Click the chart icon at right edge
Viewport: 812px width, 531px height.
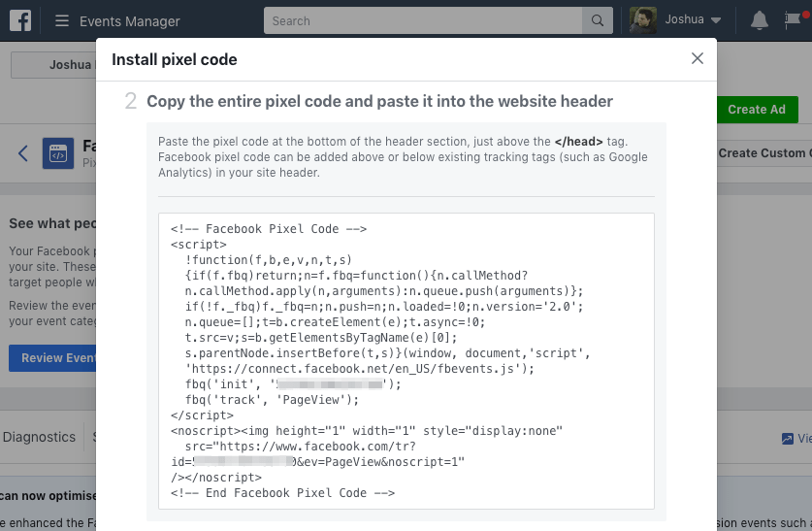coord(787,439)
